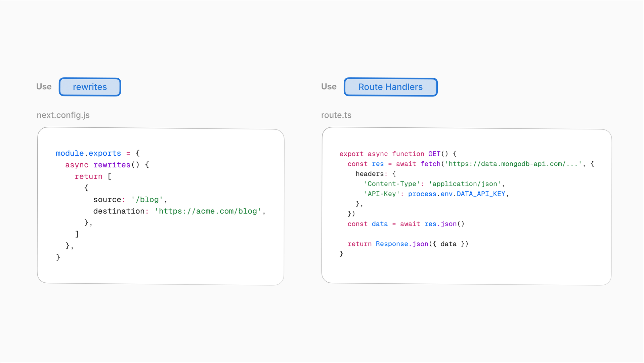Click the Use label beside rewrites
Viewport: 644px width, 363px height.
44,86
